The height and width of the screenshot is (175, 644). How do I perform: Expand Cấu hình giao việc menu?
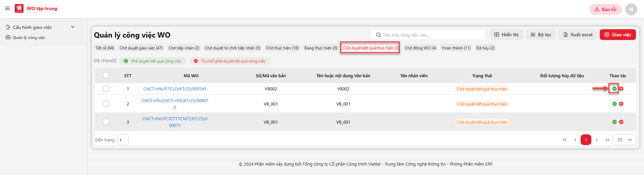40,27
